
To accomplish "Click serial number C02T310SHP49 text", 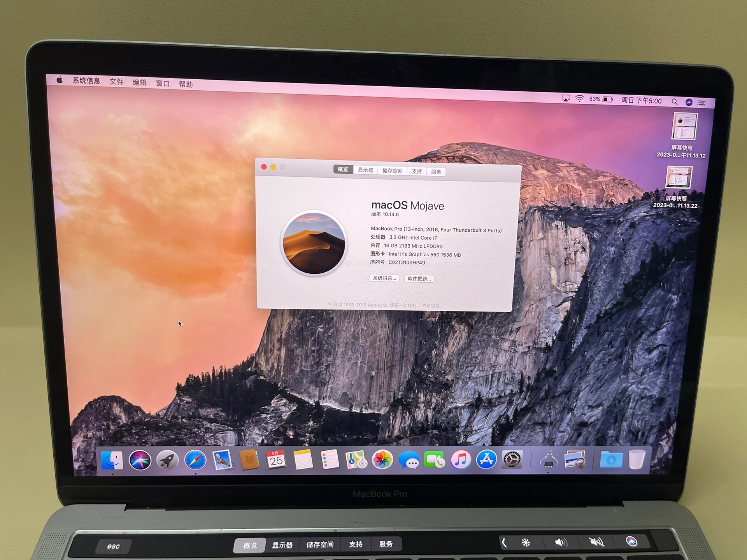I will 407,262.
